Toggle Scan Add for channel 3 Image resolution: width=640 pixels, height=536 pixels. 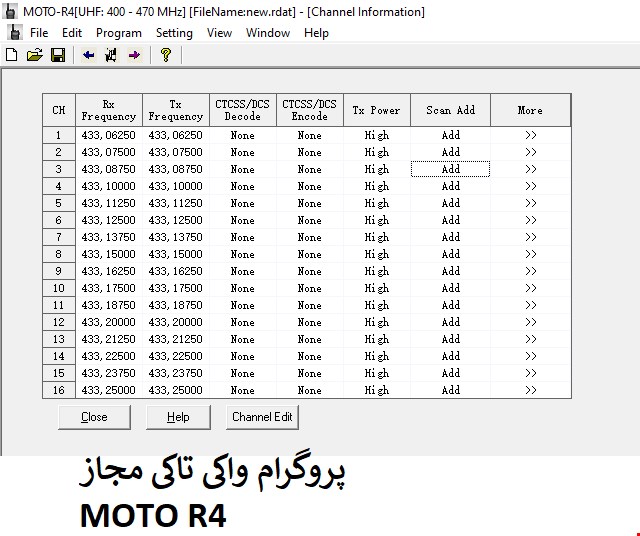(451, 169)
